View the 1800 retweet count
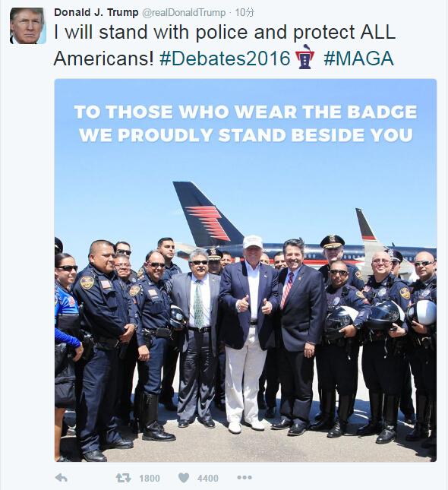The height and width of the screenshot is (490, 448). pos(150,478)
